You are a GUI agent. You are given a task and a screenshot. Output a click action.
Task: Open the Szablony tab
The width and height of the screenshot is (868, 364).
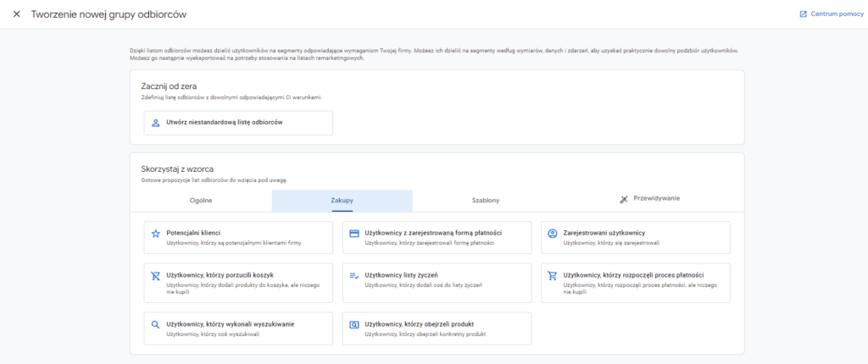486,201
